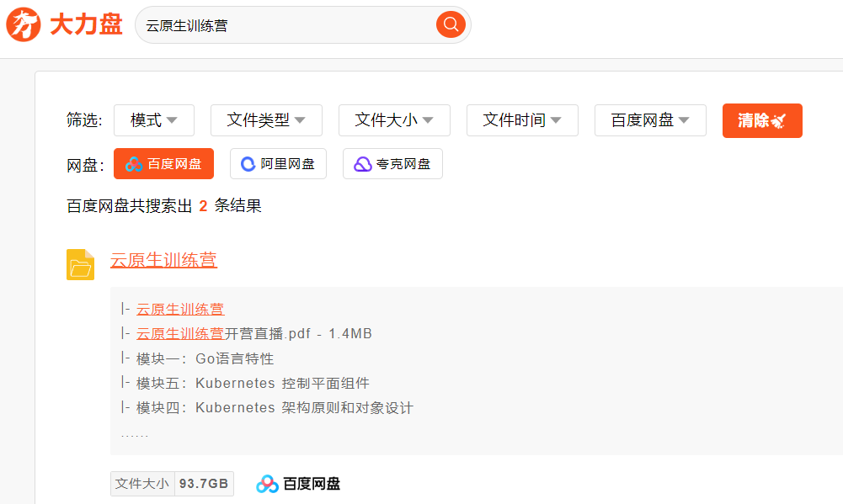Open the 模式 filter dropdown
The width and height of the screenshot is (843, 504).
tap(154, 120)
